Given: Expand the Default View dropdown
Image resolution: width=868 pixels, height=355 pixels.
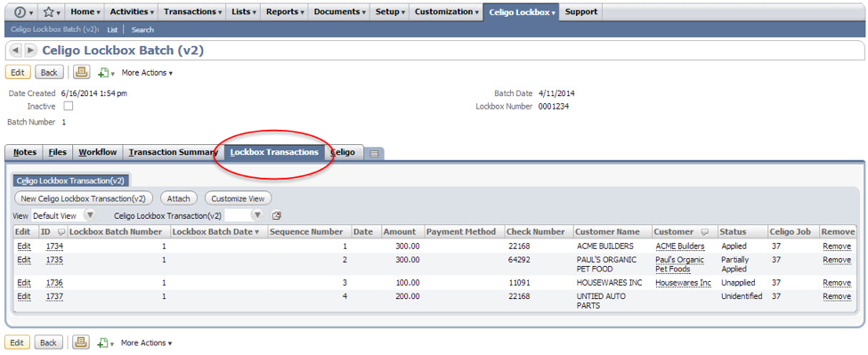Looking at the screenshot, I should tap(90, 215).
